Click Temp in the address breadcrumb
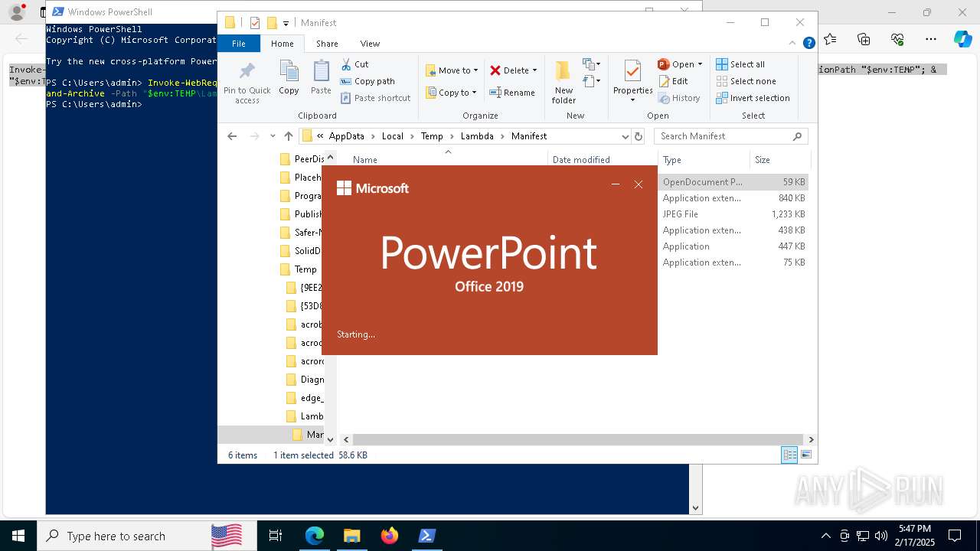The image size is (980, 551). point(432,136)
